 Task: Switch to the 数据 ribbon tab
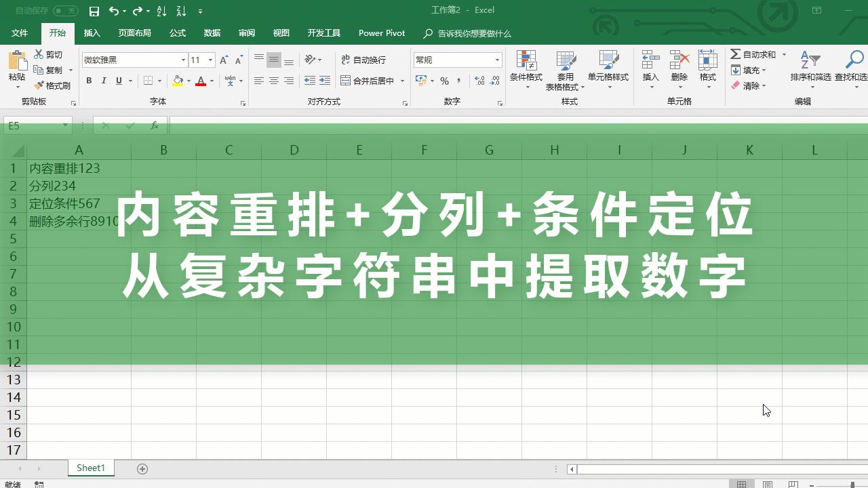pos(212,33)
